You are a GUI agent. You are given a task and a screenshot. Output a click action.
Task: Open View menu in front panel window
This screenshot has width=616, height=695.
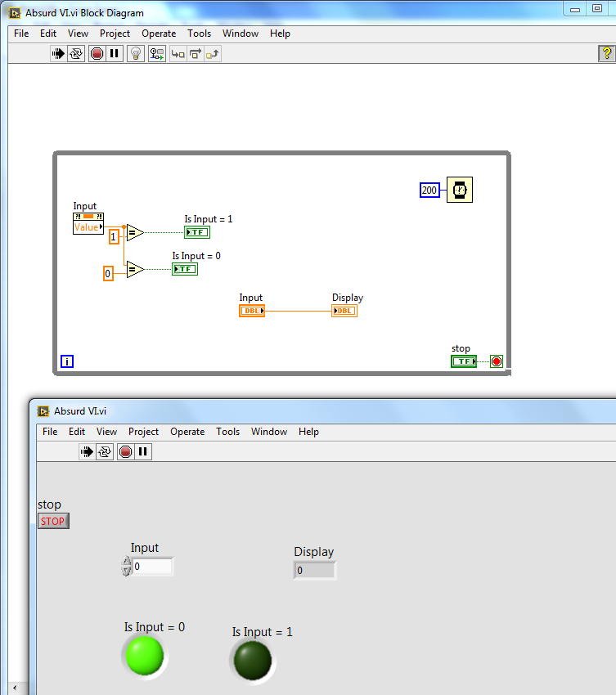click(107, 432)
